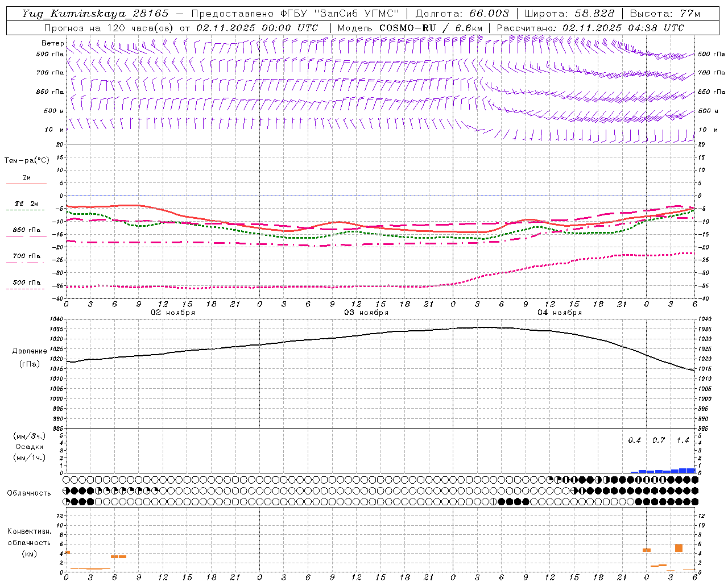The width and height of the screenshot is (728, 582).
Task: Click the "Модель COSMO-RU / 6.6км" text
Action: (409, 28)
